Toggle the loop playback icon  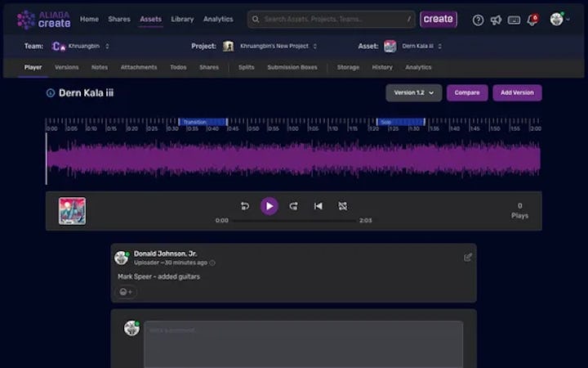click(342, 206)
